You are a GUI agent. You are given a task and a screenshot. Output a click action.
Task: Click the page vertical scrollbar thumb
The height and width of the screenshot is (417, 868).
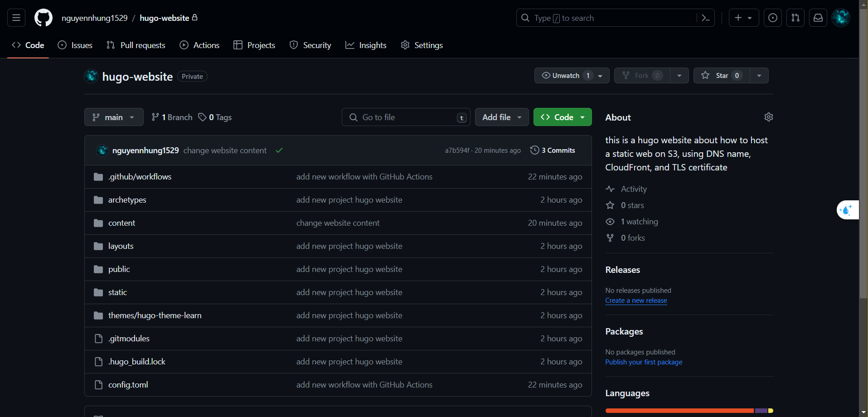coord(863,154)
